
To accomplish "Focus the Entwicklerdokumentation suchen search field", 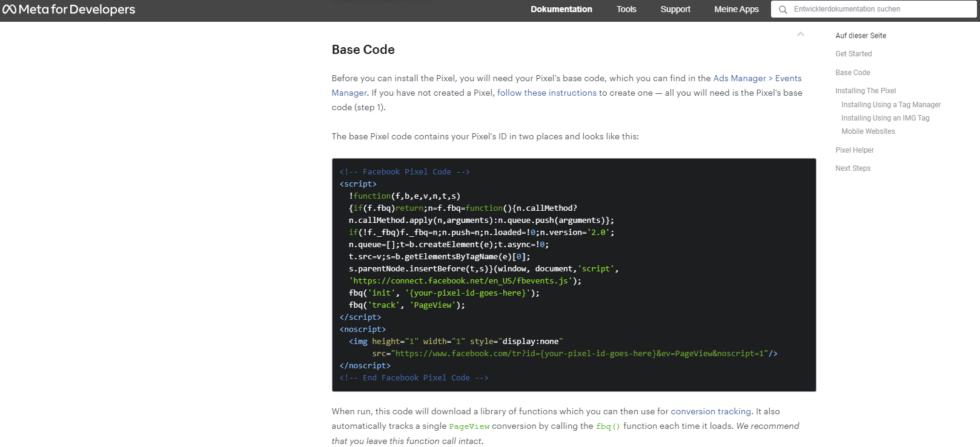I will [878, 10].
